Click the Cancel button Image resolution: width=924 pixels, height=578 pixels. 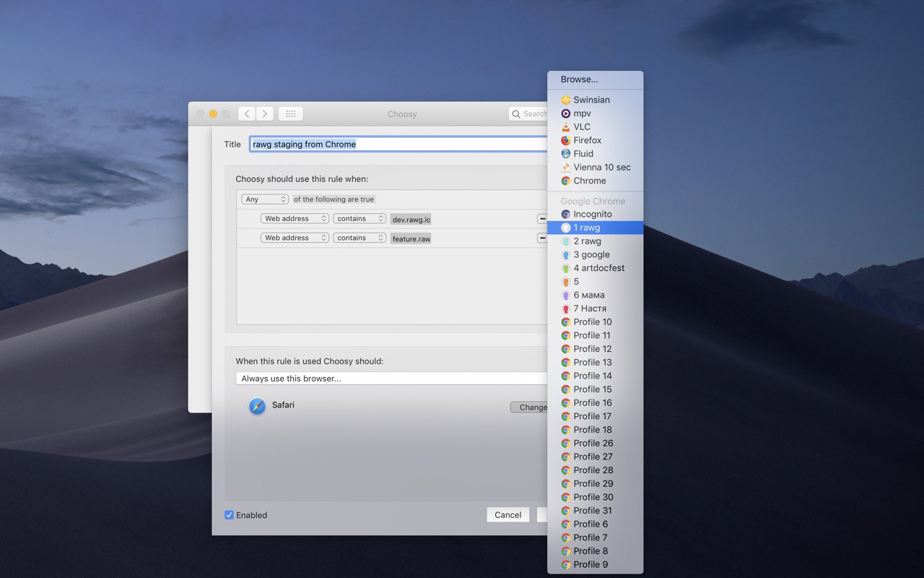tap(507, 515)
